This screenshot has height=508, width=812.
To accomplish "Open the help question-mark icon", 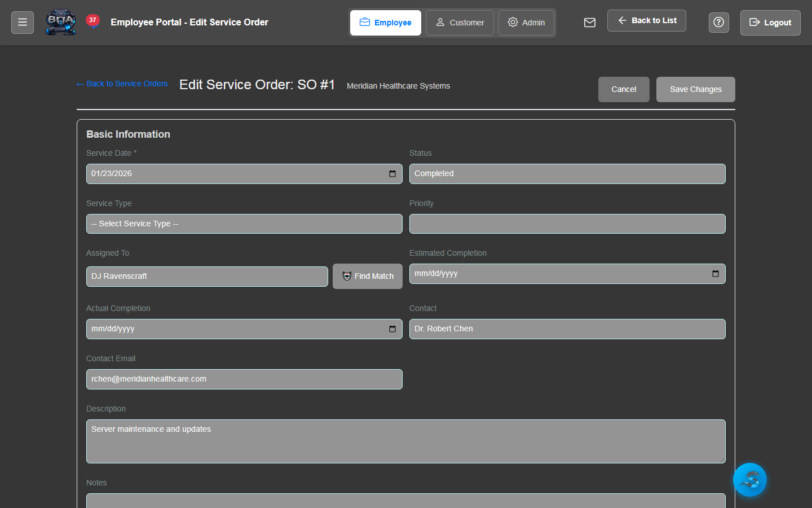I will (x=718, y=22).
